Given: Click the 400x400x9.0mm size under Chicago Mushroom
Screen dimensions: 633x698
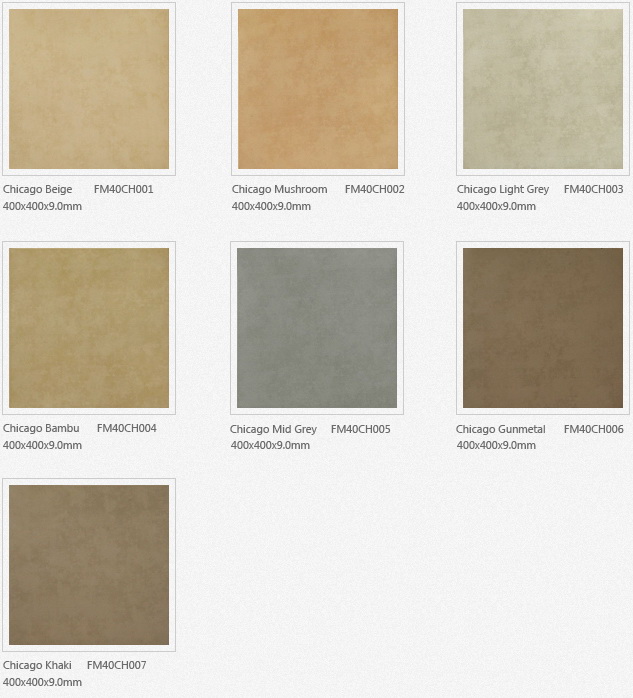Looking at the screenshot, I should (x=271, y=206).
